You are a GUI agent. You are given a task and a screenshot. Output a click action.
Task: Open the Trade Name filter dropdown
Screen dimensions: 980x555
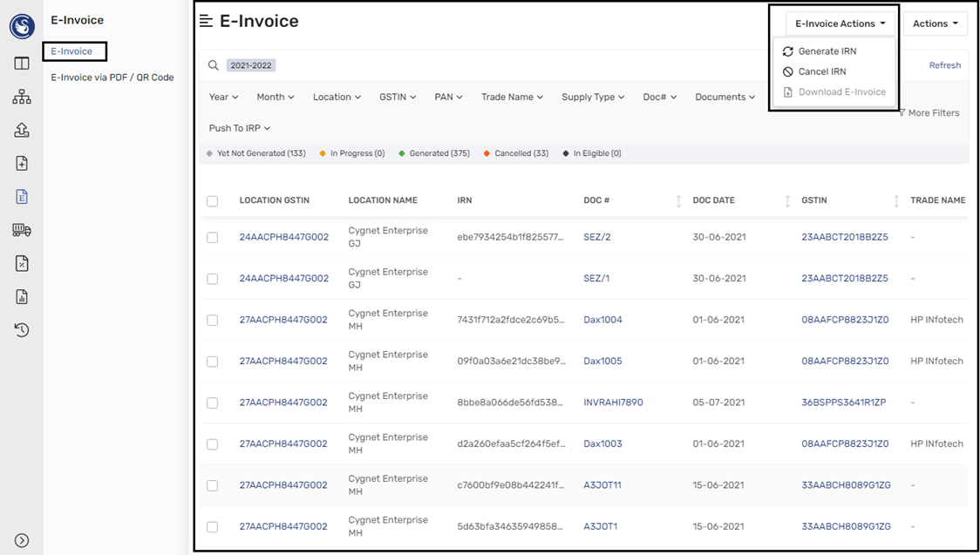coord(512,97)
